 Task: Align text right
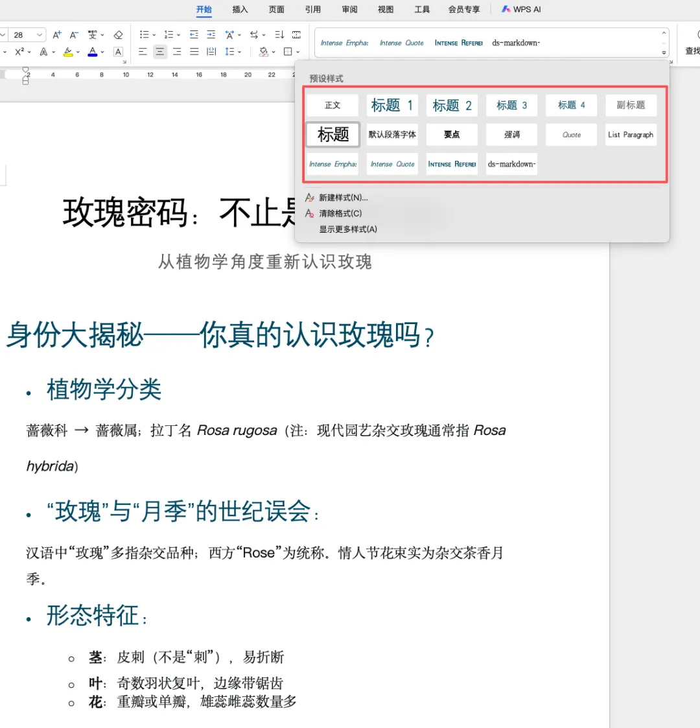tap(177, 51)
